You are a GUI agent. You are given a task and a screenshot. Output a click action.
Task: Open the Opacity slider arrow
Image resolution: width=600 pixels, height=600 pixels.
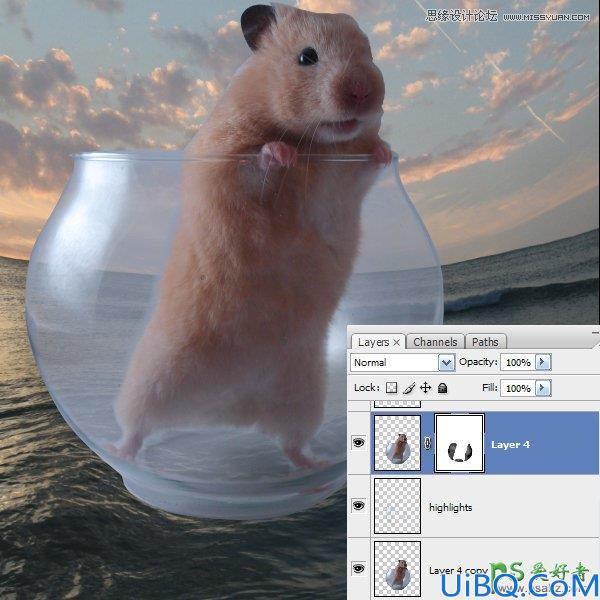543,362
